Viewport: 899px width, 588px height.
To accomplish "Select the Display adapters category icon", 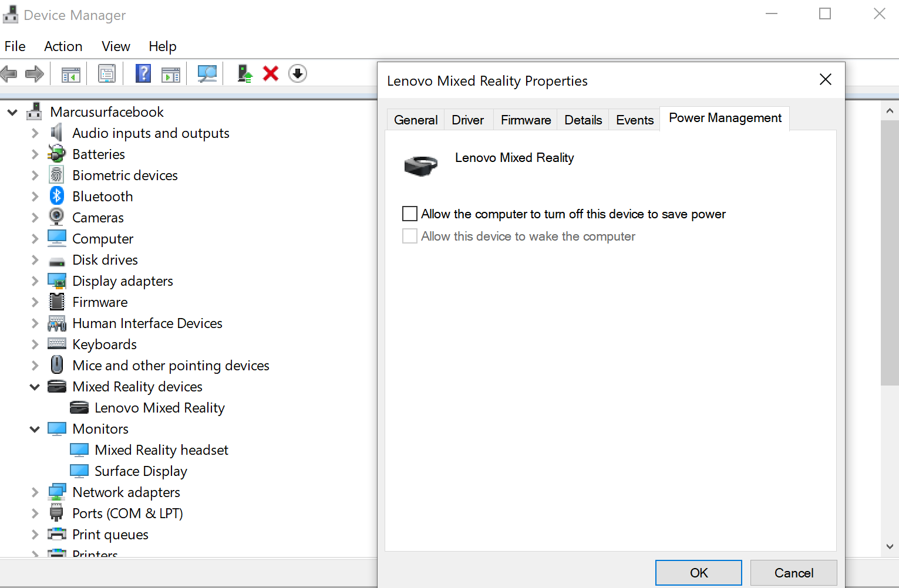I will 57,281.
